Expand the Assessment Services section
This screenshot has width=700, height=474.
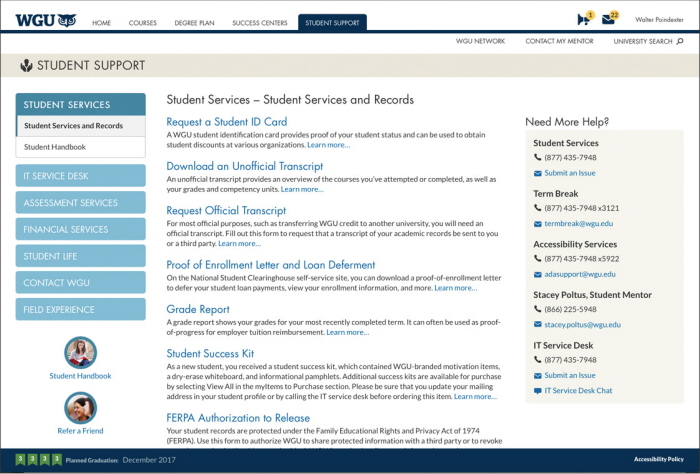(80, 203)
